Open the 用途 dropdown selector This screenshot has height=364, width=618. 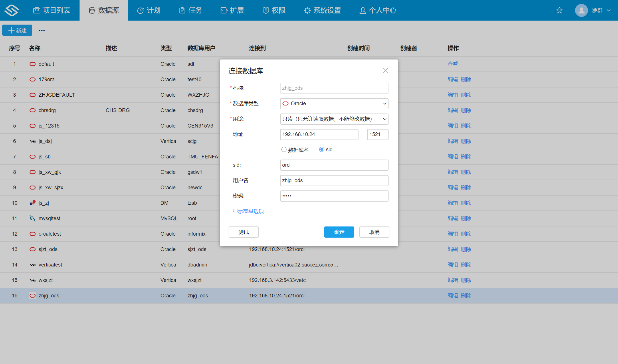tap(334, 119)
